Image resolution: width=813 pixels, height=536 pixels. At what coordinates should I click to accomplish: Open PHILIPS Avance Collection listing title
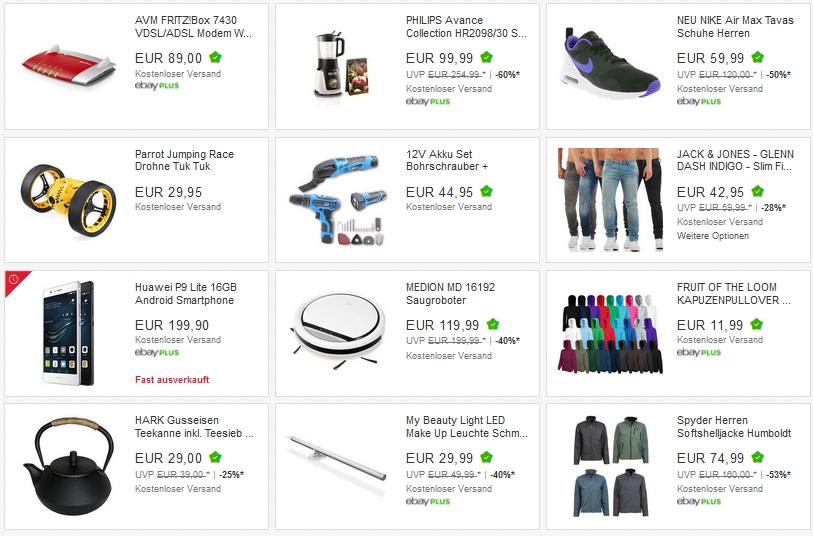(x=466, y=26)
